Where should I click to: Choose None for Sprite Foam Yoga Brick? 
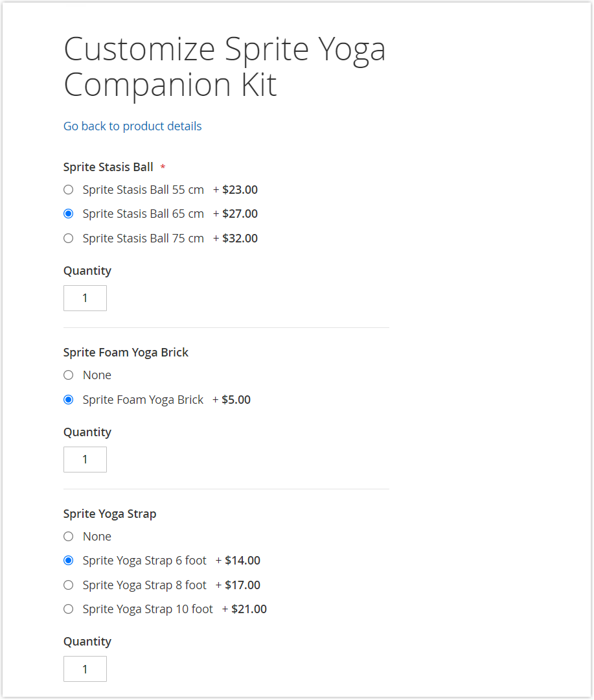[68, 375]
